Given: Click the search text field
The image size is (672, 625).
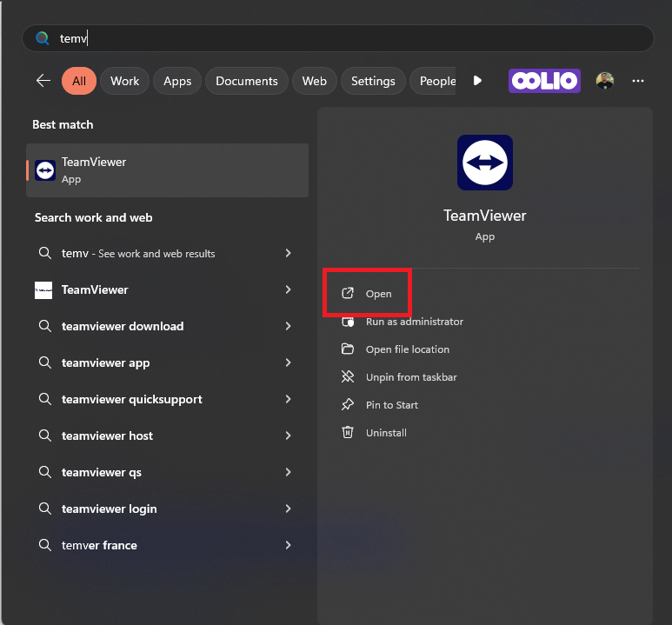Looking at the screenshot, I should point(348,38).
